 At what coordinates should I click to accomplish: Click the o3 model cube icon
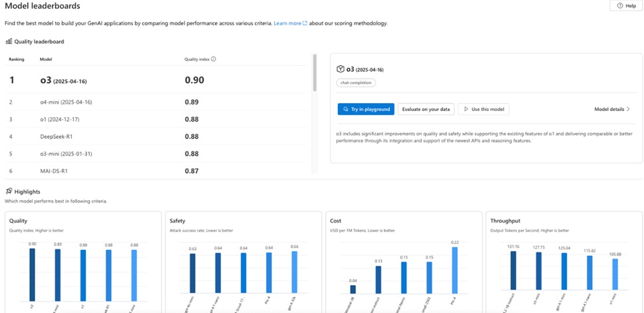coord(340,69)
